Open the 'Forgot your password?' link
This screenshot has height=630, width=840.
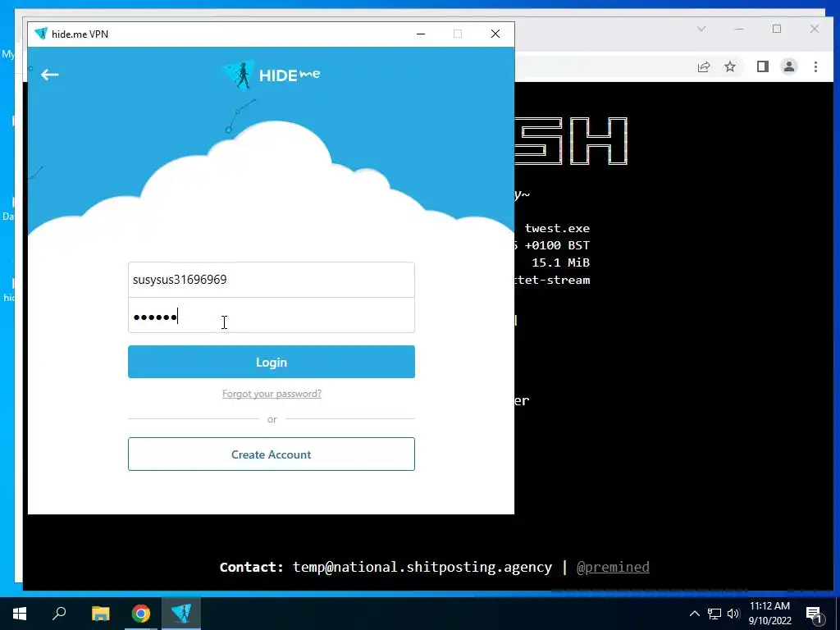click(272, 394)
